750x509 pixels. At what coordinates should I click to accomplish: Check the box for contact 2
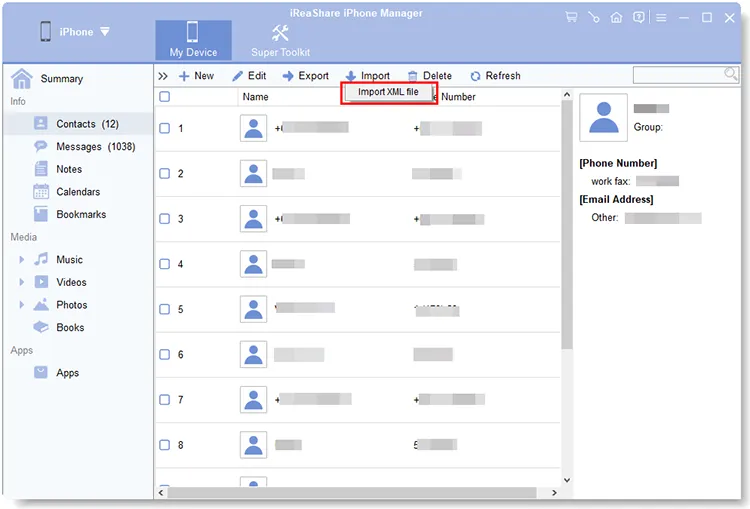(165, 173)
